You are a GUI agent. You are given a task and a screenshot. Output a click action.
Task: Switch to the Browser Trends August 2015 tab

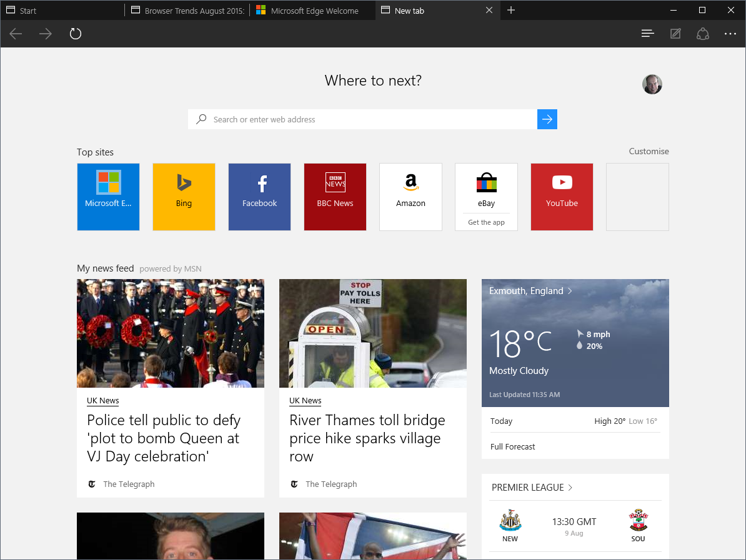(187, 10)
